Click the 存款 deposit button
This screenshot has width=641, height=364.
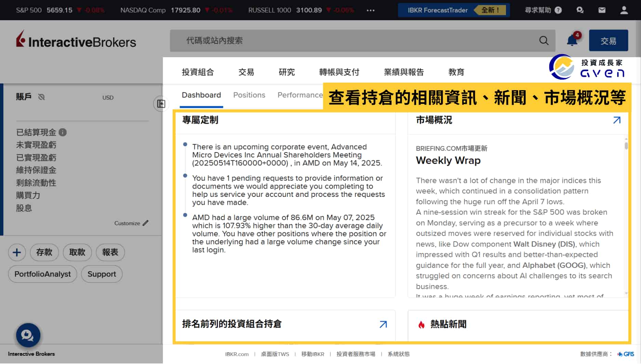(44, 253)
